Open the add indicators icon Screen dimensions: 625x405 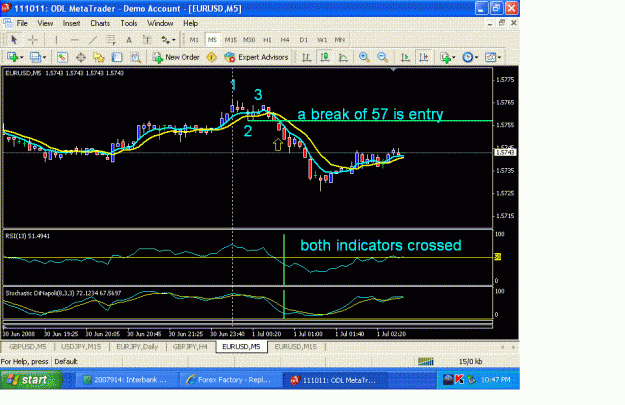[445, 57]
